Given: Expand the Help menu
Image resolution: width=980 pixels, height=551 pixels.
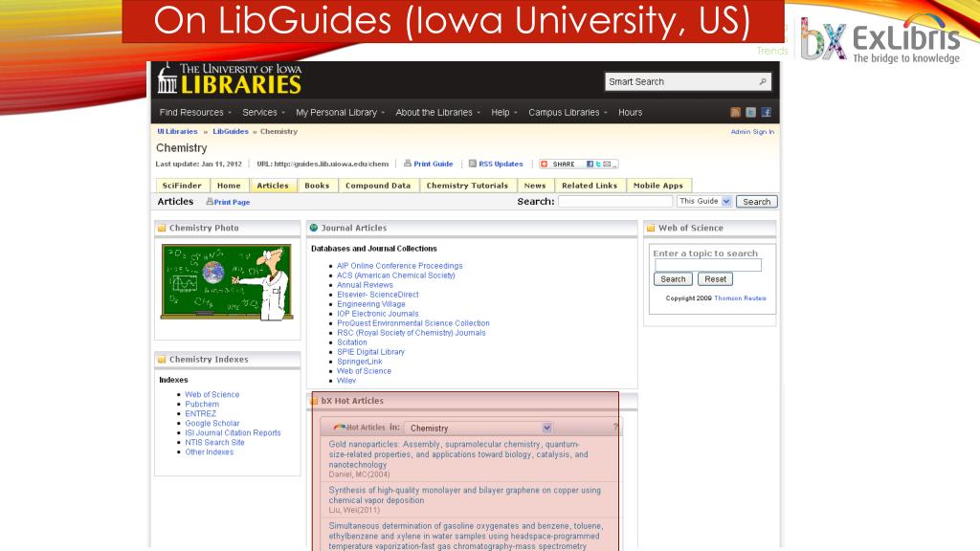Looking at the screenshot, I should pyautogui.click(x=503, y=113).
